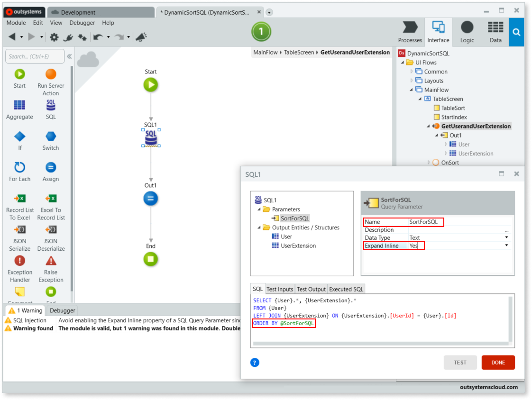Click the DONE button
Image resolution: width=532 pixels, height=400 pixels.
(x=498, y=363)
